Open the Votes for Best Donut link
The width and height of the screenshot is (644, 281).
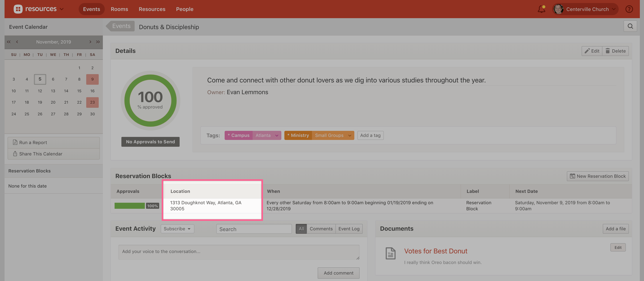(435, 251)
